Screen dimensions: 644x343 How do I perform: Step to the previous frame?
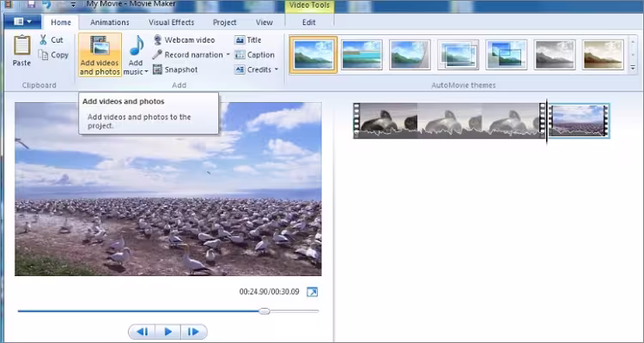pyautogui.click(x=142, y=332)
